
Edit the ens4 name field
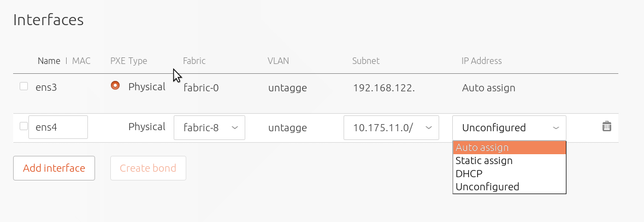point(58,127)
